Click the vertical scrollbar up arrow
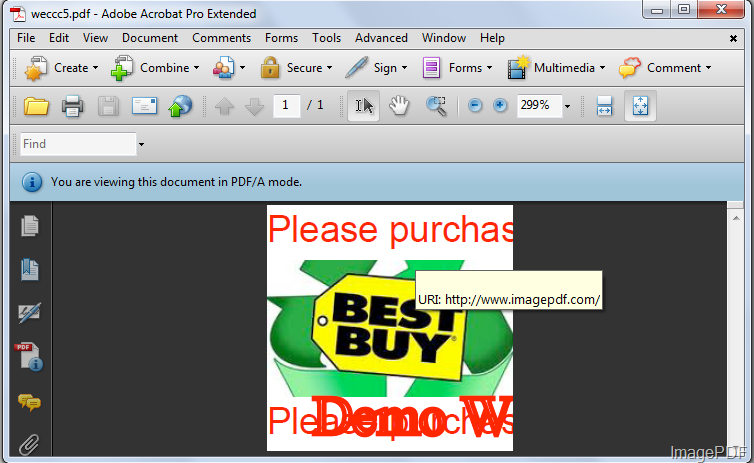 click(736, 218)
